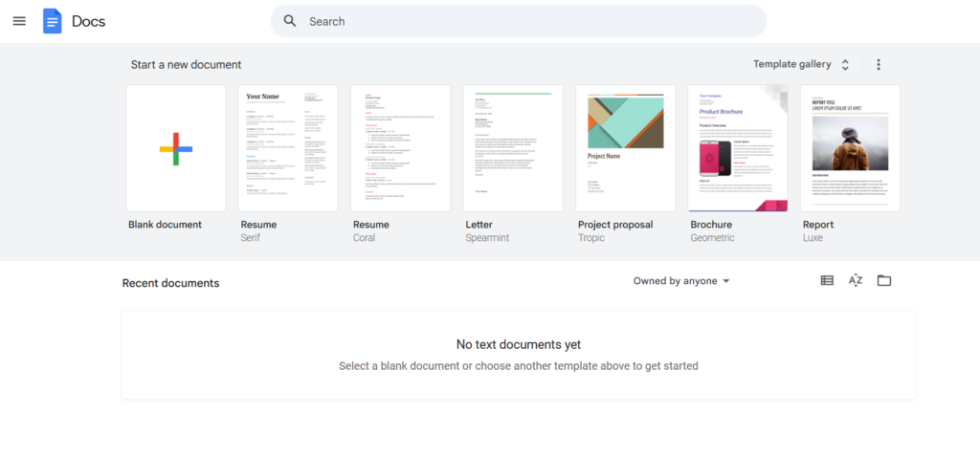
Task: Click the blue Docs logo icon
Action: [53, 21]
